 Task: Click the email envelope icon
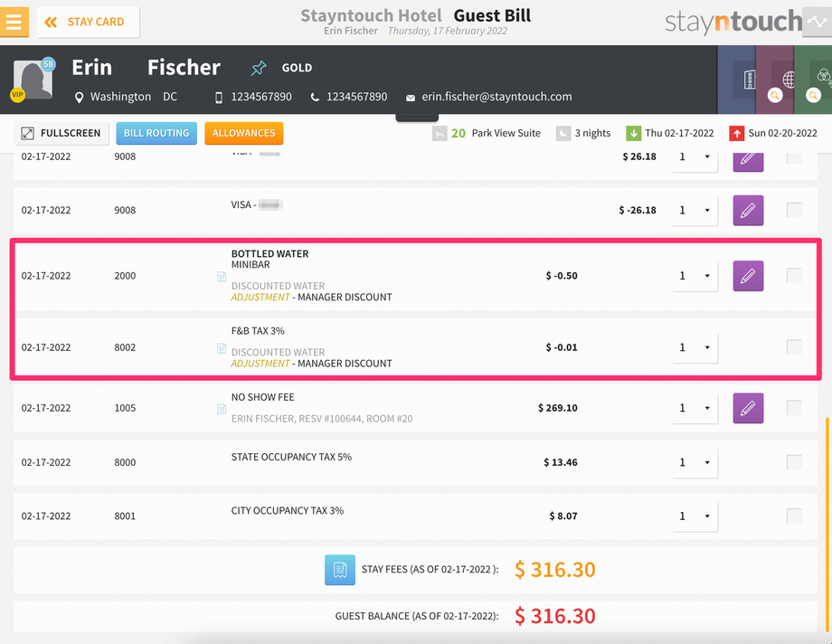pyautogui.click(x=411, y=98)
